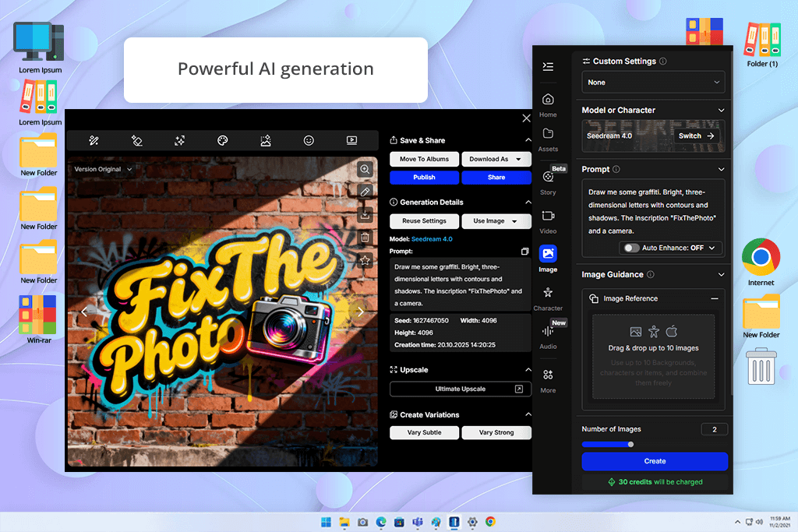Image resolution: width=798 pixels, height=532 pixels.
Task: Select the magic wand edit tool
Action: [x=94, y=140]
